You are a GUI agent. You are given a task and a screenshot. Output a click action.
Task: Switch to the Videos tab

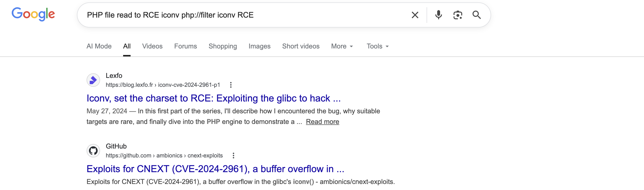pos(152,46)
